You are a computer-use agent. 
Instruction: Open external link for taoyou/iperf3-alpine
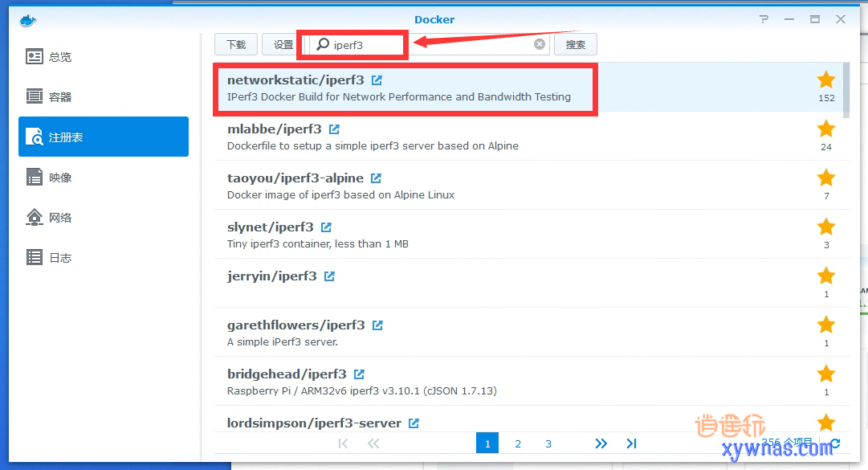[376, 178]
